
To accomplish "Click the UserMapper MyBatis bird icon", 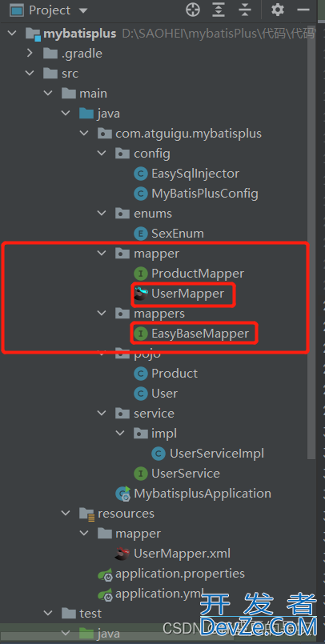I will tap(141, 294).
